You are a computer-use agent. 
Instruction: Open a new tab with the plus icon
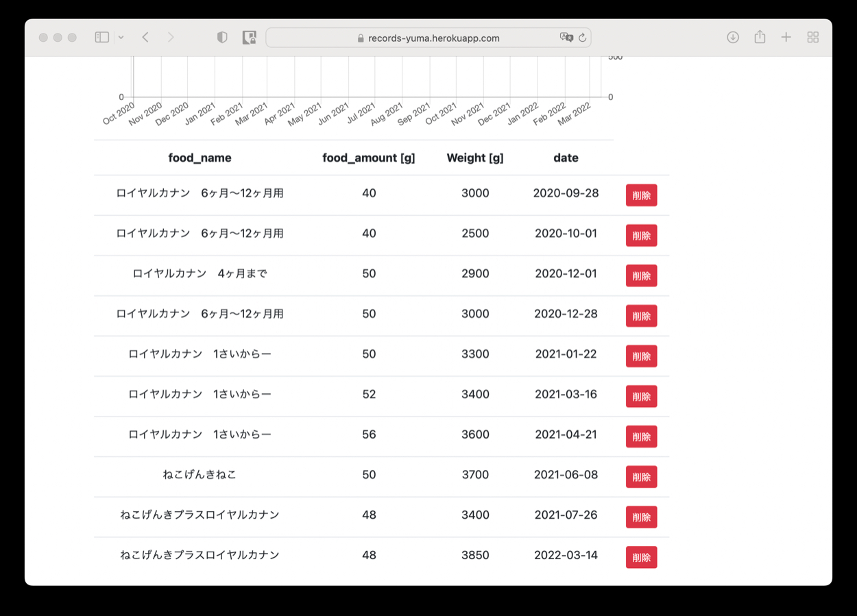(x=786, y=38)
